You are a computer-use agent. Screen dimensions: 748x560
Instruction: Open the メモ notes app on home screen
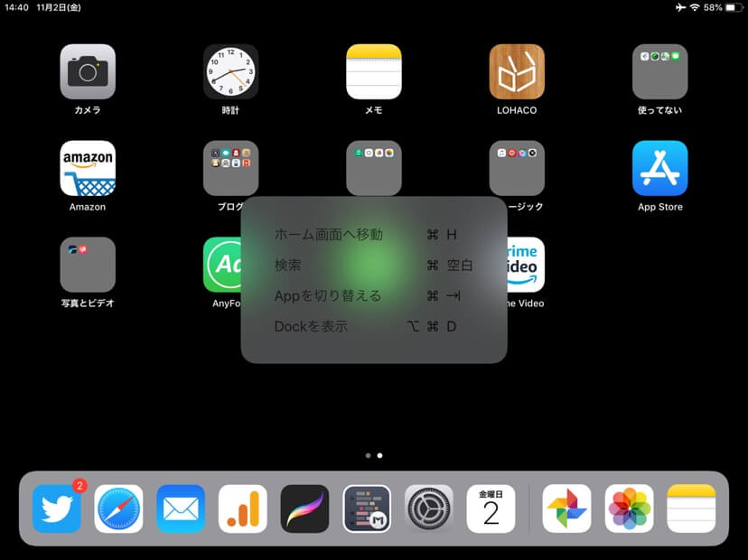click(374, 71)
